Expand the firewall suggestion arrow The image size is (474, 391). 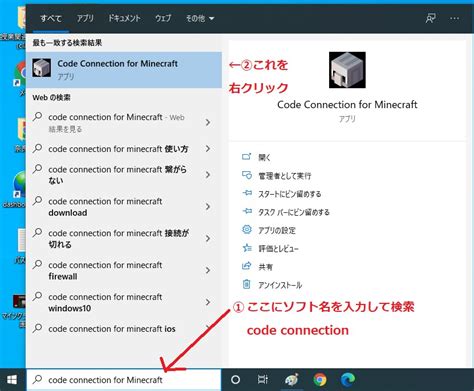[x=208, y=270]
